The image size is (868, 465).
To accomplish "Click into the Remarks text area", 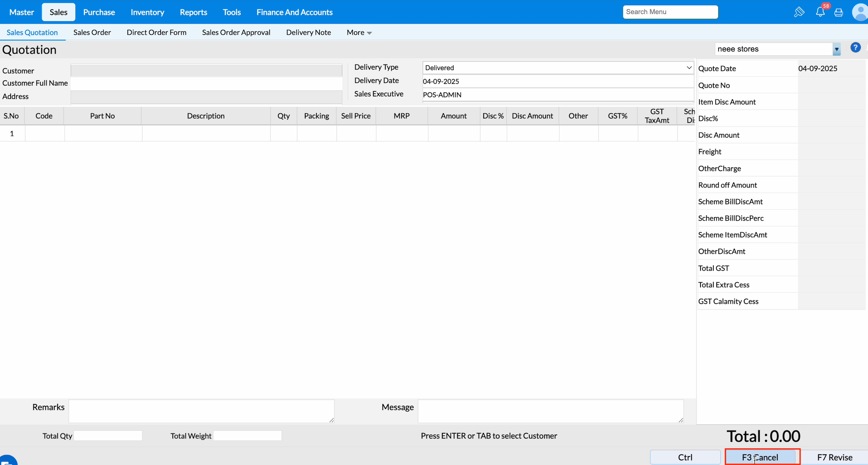I will (x=201, y=411).
